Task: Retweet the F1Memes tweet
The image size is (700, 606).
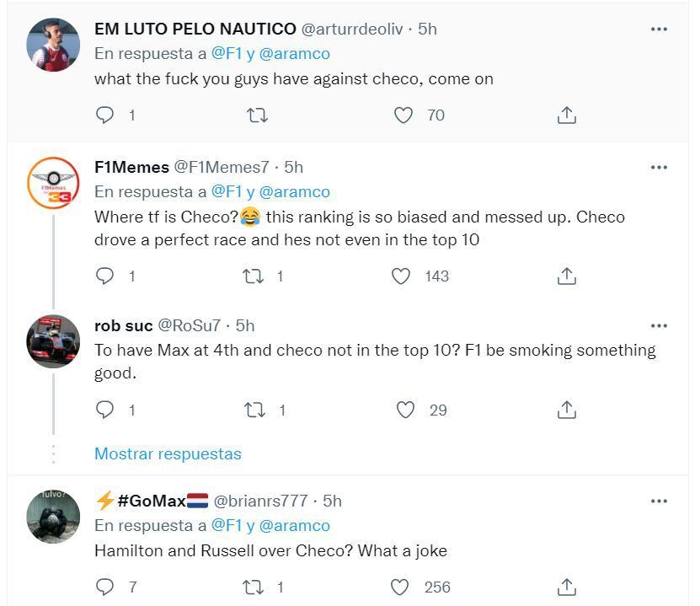Action: pos(253,276)
